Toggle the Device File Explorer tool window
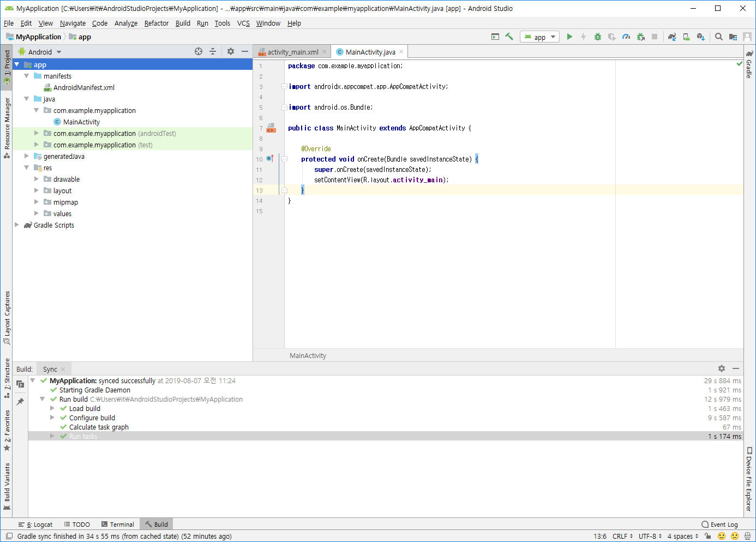The height and width of the screenshot is (542, 756). 749,479
